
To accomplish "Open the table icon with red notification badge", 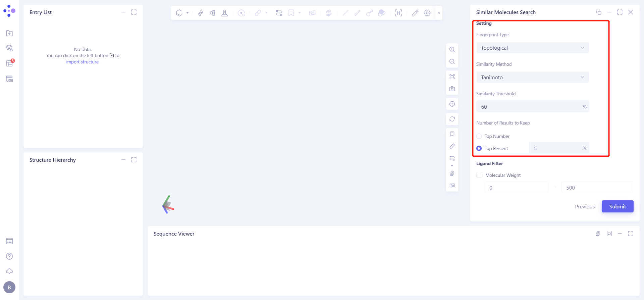I will pos(10,63).
